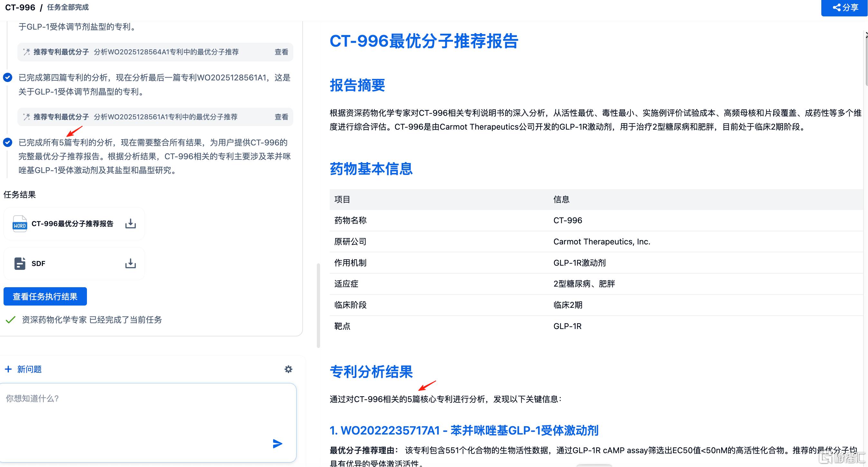Viewport: 868px width, 467px height.
Task: Click the CT-996最优分子推荐报告 main title
Action: coord(424,41)
